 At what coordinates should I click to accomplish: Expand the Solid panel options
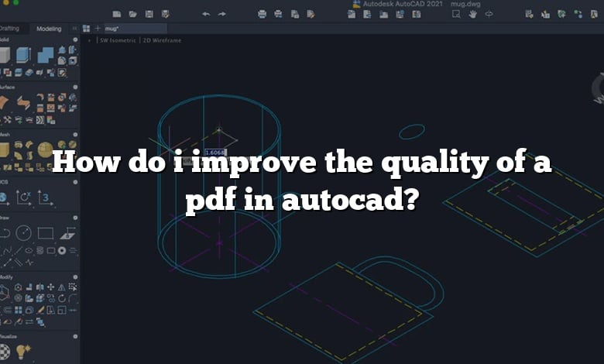pyautogui.click(x=75, y=39)
